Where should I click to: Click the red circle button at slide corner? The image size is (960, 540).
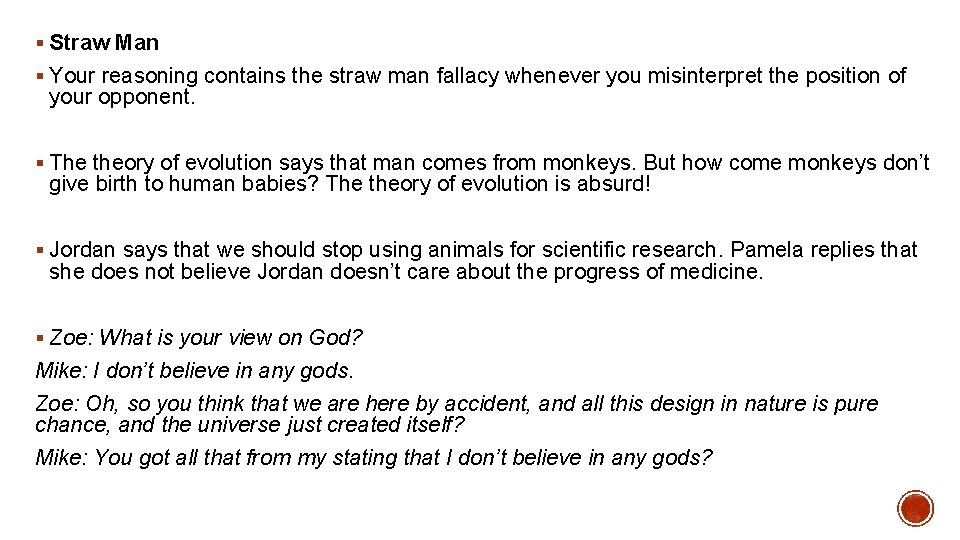coord(915,508)
